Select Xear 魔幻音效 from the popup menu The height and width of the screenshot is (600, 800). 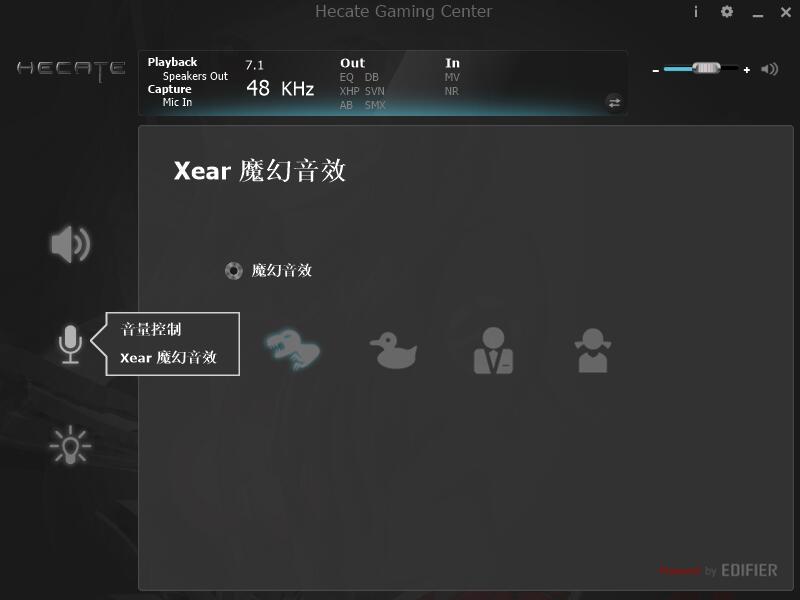pyautogui.click(x=168, y=358)
